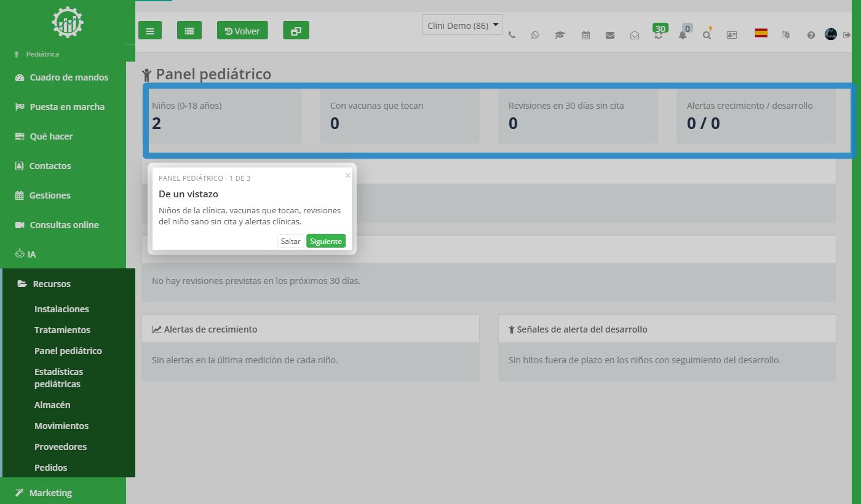Close the Panel pediátrico tour popup
Image resolution: width=861 pixels, height=504 pixels.
click(347, 175)
